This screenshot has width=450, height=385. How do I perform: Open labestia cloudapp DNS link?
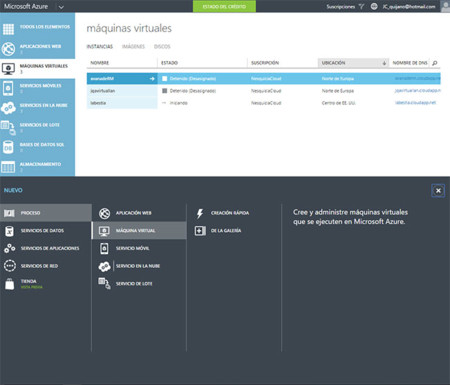tap(415, 103)
